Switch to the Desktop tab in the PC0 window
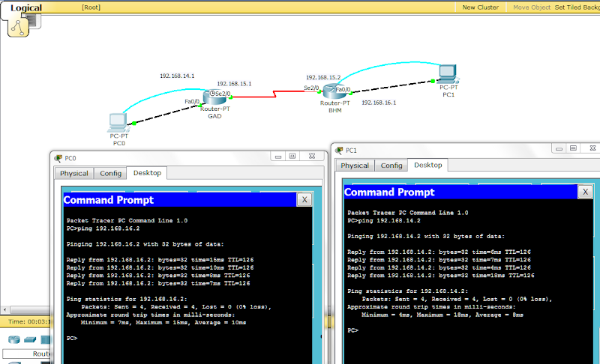Screen dimensions: 600x364 tap(147, 173)
